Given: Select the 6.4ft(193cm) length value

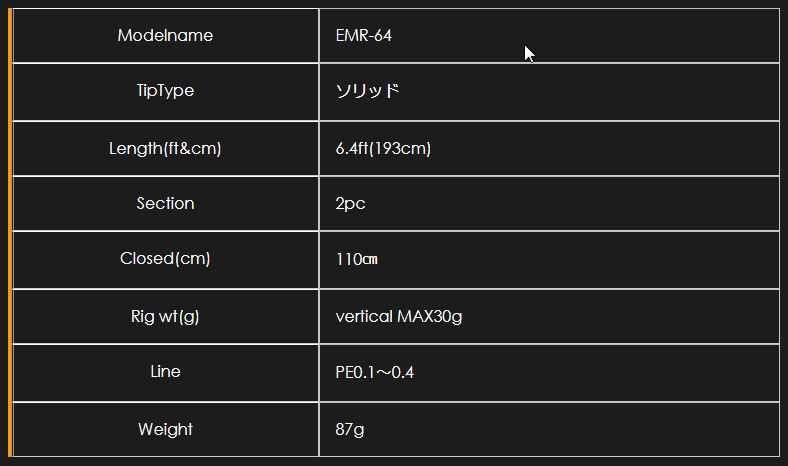Looking at the screenshot, I should 383,148.
